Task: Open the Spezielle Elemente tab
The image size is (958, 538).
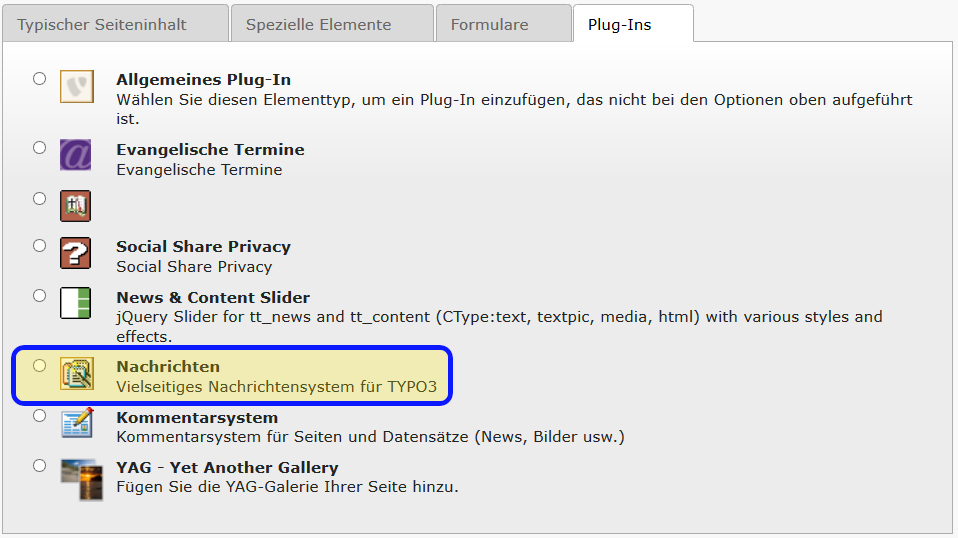Action: point(319,24)
